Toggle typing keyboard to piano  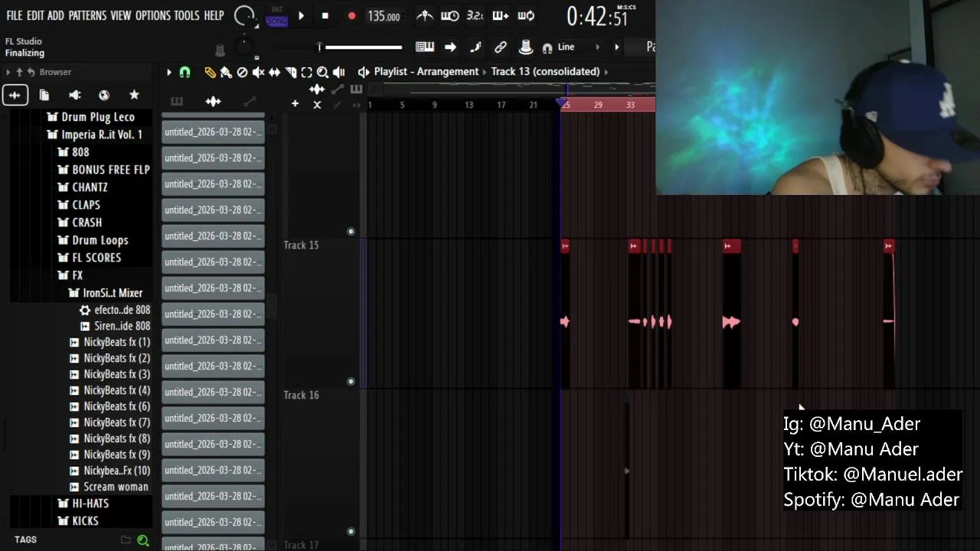[425, 47]
